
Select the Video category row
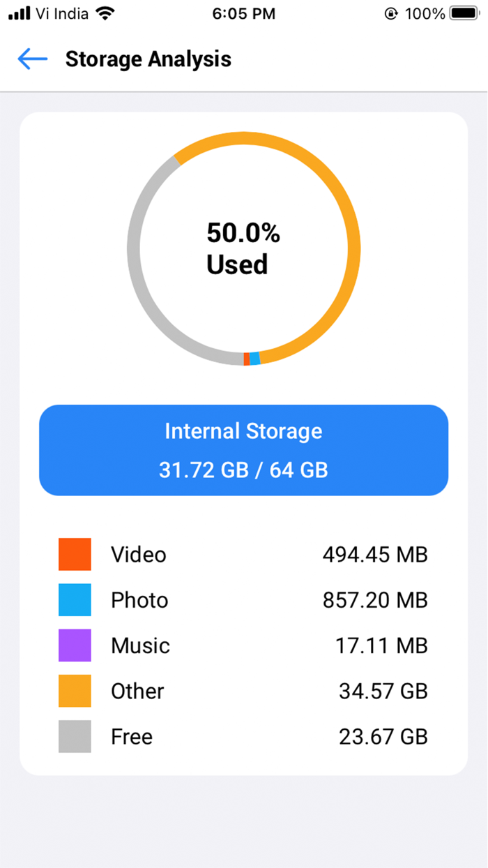pyautogui.click(x=244, y=554)
